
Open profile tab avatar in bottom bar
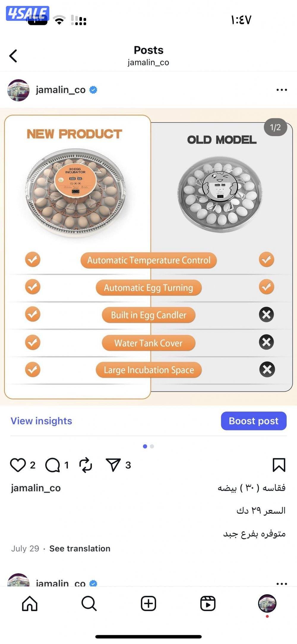(x=267, y=603)
